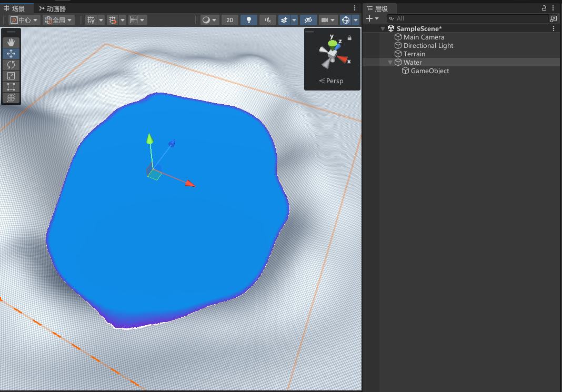This screenshot has height=392, width=562.
Task: Unmute scene audio with the speaker icon
Action: point(267,19)
